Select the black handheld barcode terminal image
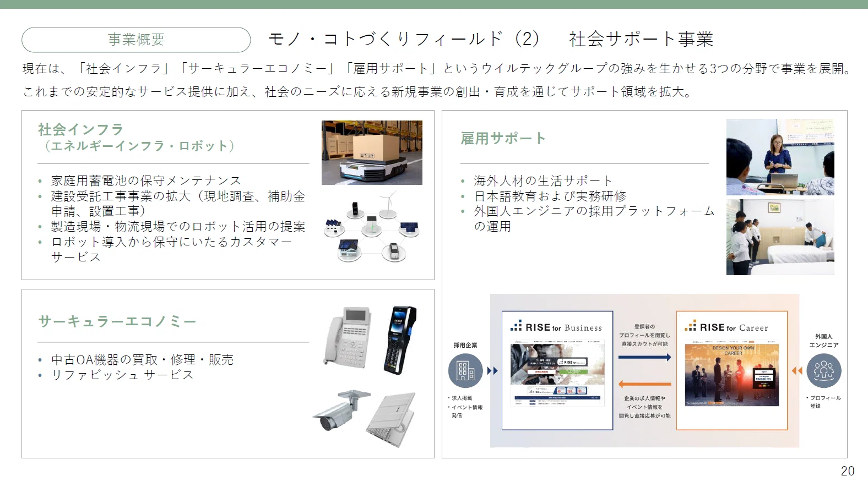Viewport: 868px width, 487px height. click(x=400, y=340)
